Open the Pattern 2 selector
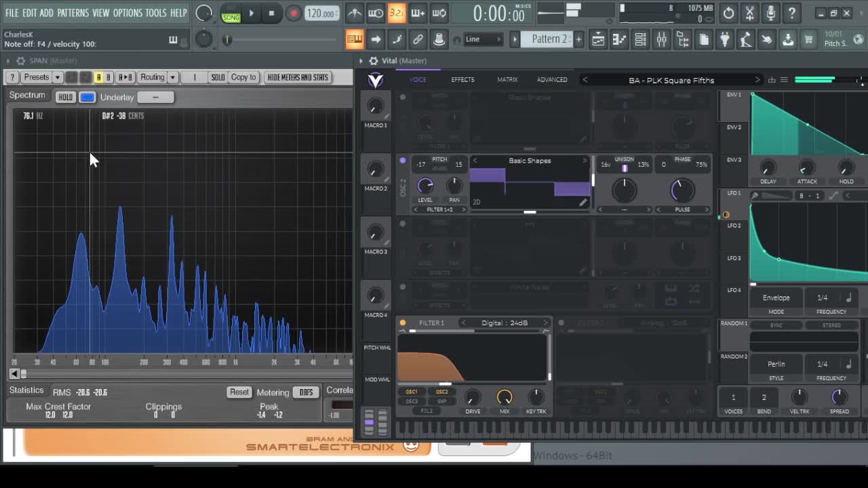868x488 pixels. pos(547,39)
